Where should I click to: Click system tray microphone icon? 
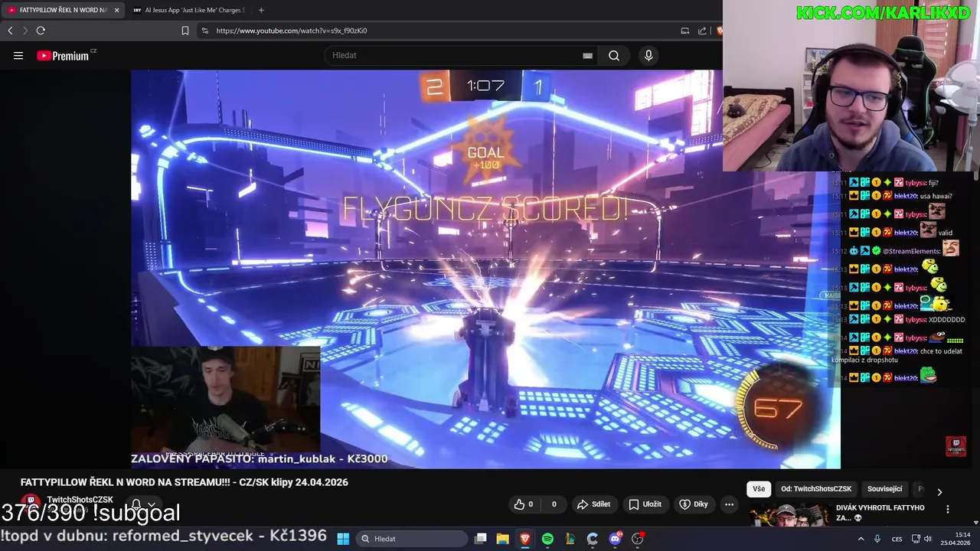[877, 539]
